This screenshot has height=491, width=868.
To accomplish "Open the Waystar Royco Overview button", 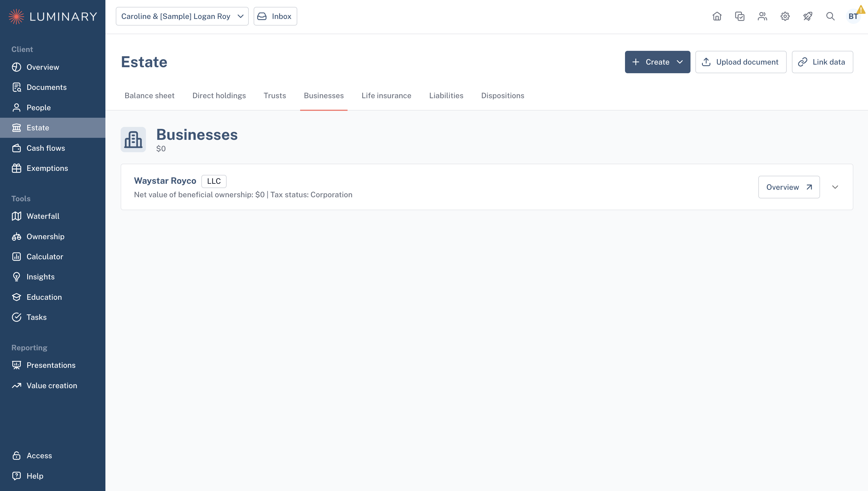I will (x=789, y=187).
